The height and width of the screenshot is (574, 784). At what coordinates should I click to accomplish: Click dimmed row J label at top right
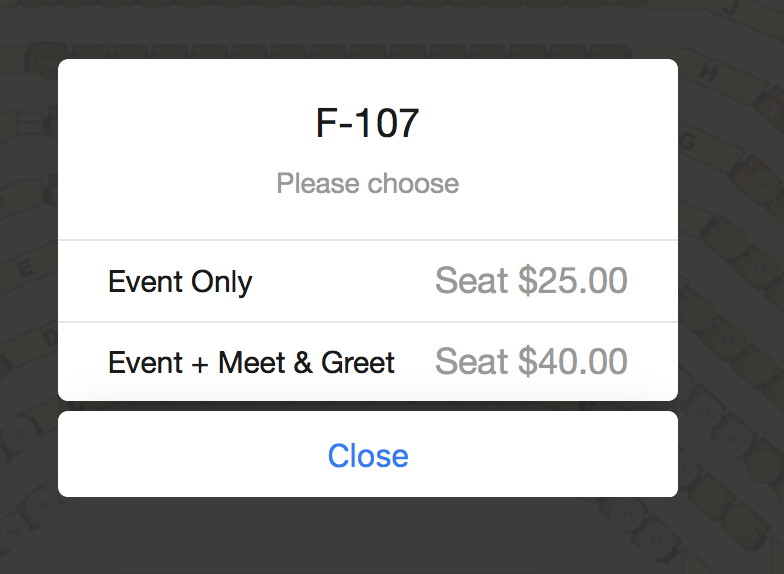pyautogui.click(x=733, y=8)
